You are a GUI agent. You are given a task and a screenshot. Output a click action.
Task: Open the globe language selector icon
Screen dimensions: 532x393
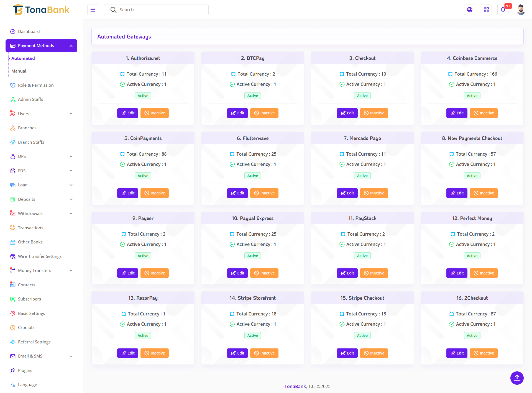(470, 10)
